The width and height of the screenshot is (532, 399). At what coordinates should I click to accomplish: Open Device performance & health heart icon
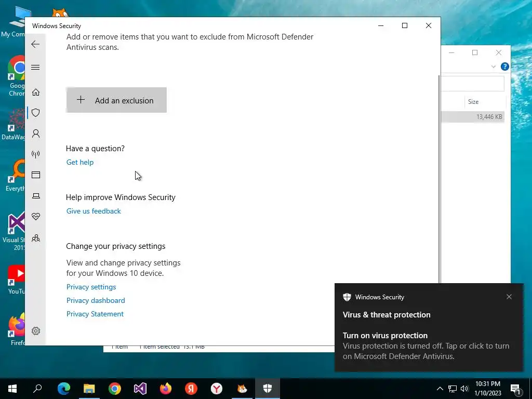pyautogui.click(x=36, y=217)
